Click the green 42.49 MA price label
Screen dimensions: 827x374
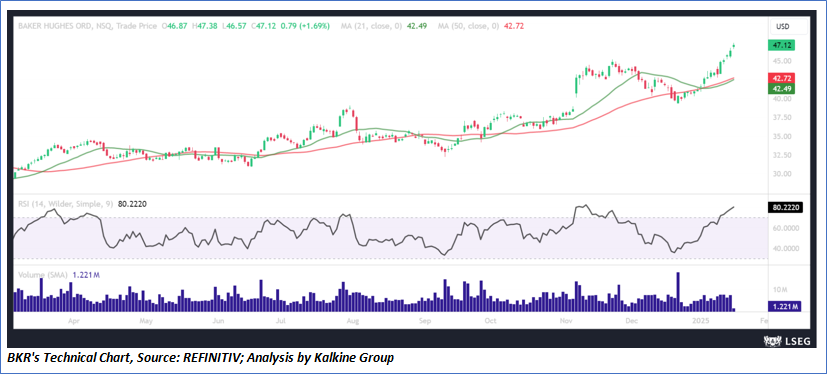click(782, 88)
